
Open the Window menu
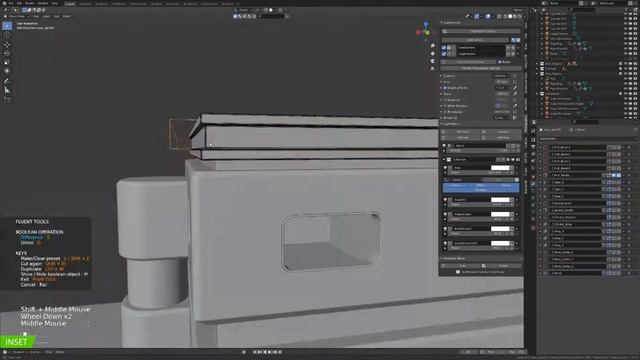(43, 3)
